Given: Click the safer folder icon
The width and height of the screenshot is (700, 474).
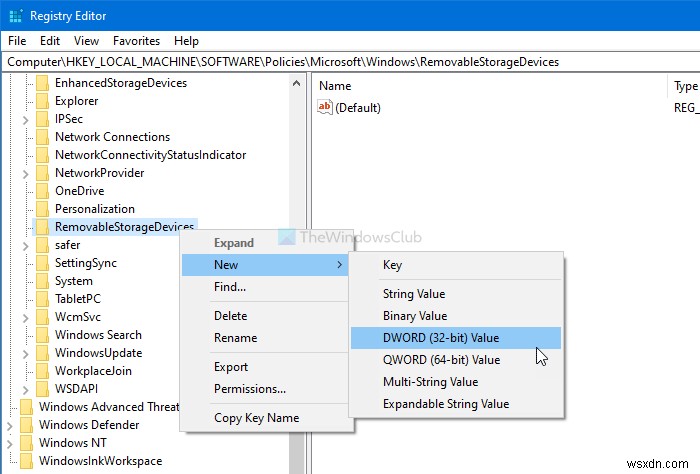Looking at the screenshot, I should click(42, 245).
